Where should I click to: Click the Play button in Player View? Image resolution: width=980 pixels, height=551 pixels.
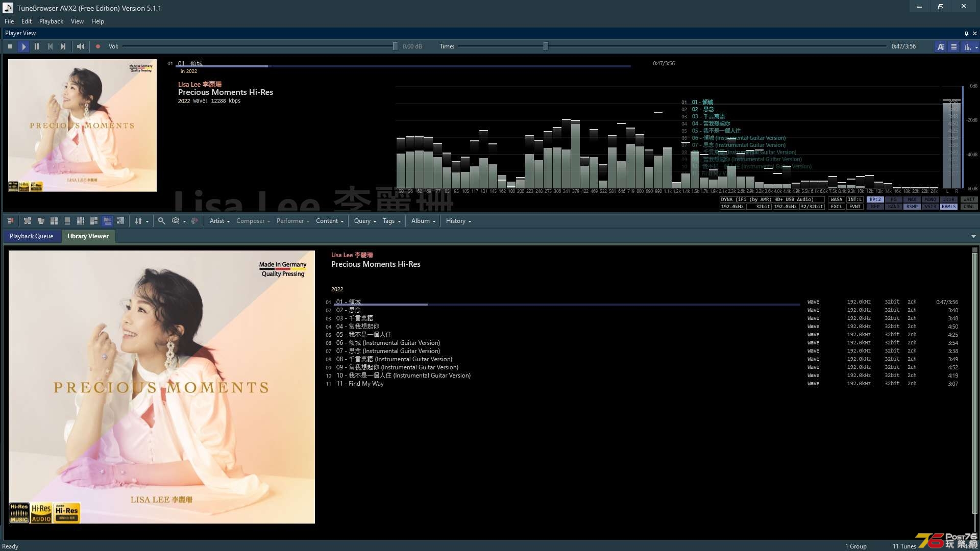(23, 46)
